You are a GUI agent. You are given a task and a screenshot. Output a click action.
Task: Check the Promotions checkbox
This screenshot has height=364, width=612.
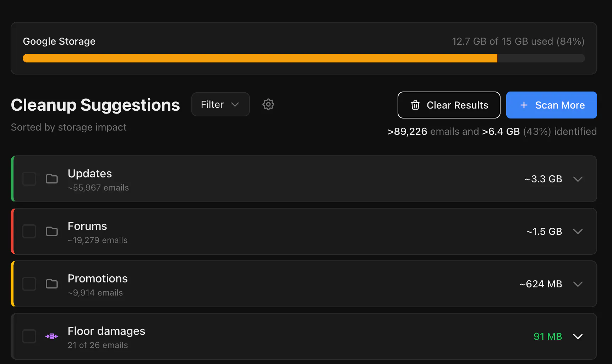coord(29,284)
